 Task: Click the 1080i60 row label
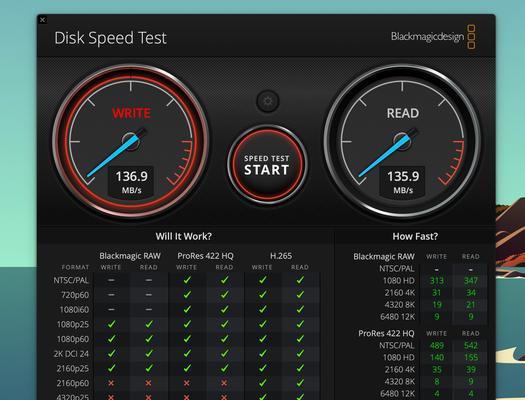click(74, 310)
